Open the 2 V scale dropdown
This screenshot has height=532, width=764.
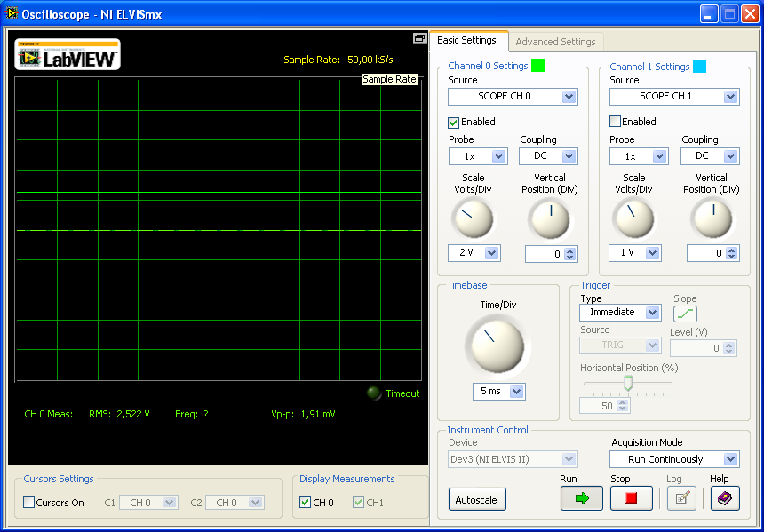tap(474, 253)
